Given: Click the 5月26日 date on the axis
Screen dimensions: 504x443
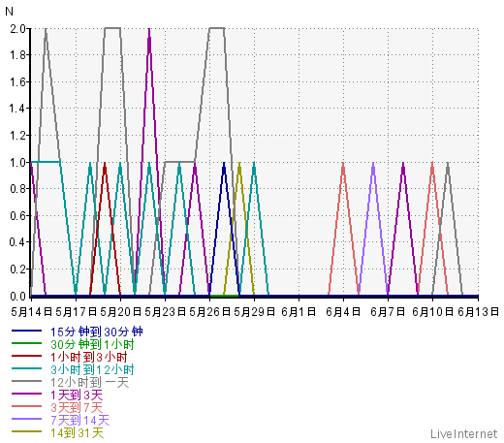Looking at the screenshot, I should pos(210,312).
